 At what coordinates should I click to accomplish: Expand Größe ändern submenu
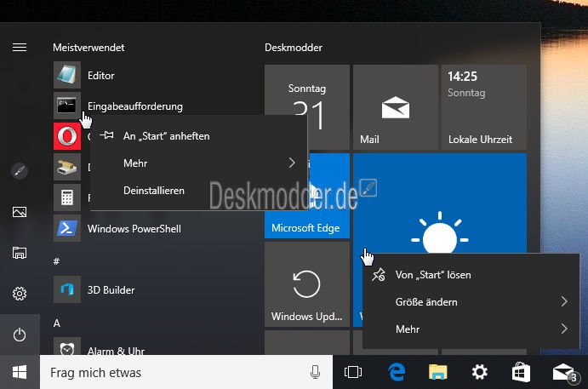pyautogui.click(x=471, y=301)
